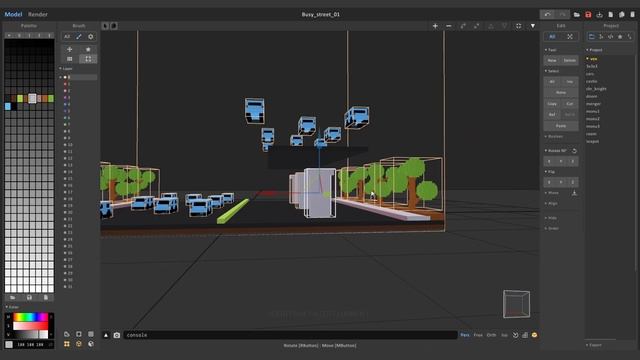This screenshot has width=640, height=360.
Task: Click the crossed-arrows icon in the Edit panel
Action: pyautogui.click(x=570, y=37)
